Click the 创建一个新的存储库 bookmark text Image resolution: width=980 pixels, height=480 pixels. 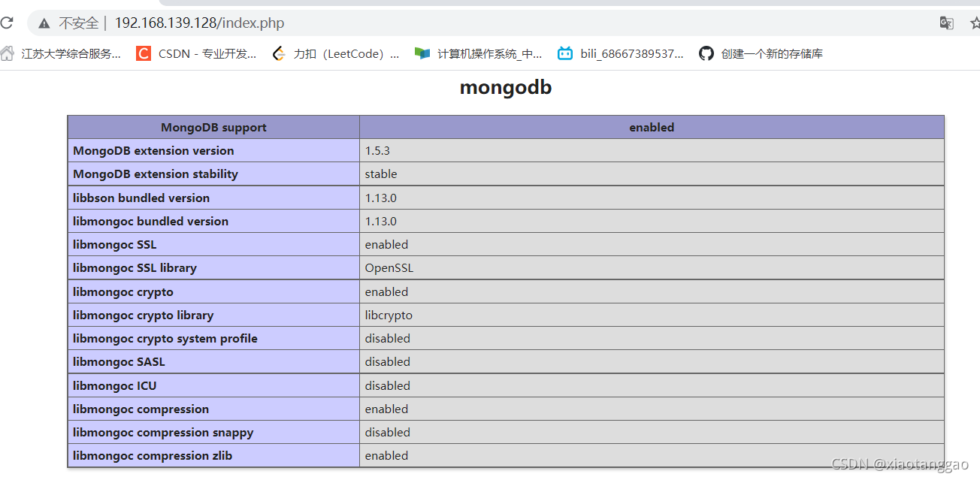tap(772, 53)
